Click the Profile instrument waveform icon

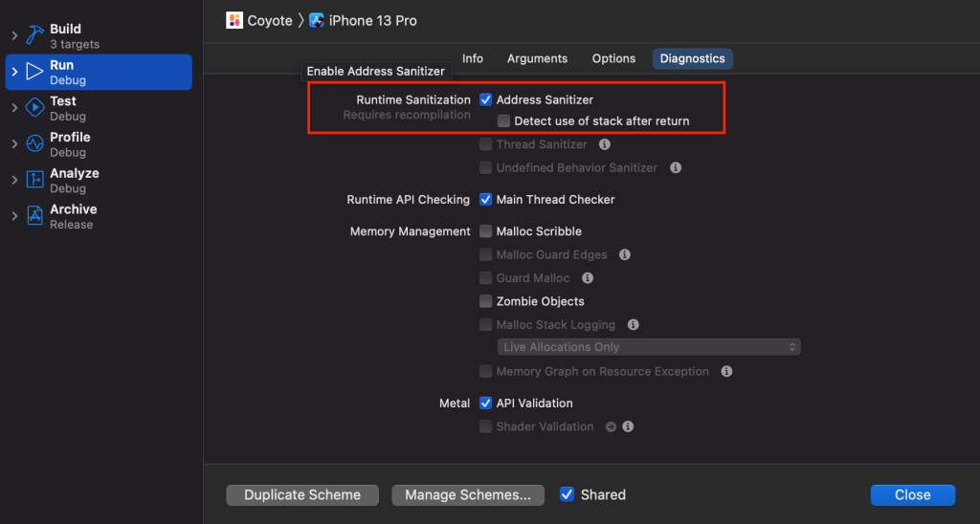tap(34, 144)
